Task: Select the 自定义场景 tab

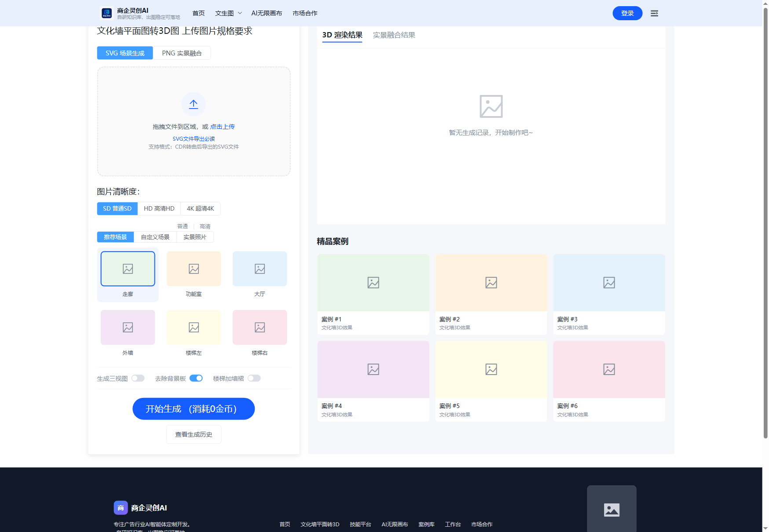Action: click(155, 237)
